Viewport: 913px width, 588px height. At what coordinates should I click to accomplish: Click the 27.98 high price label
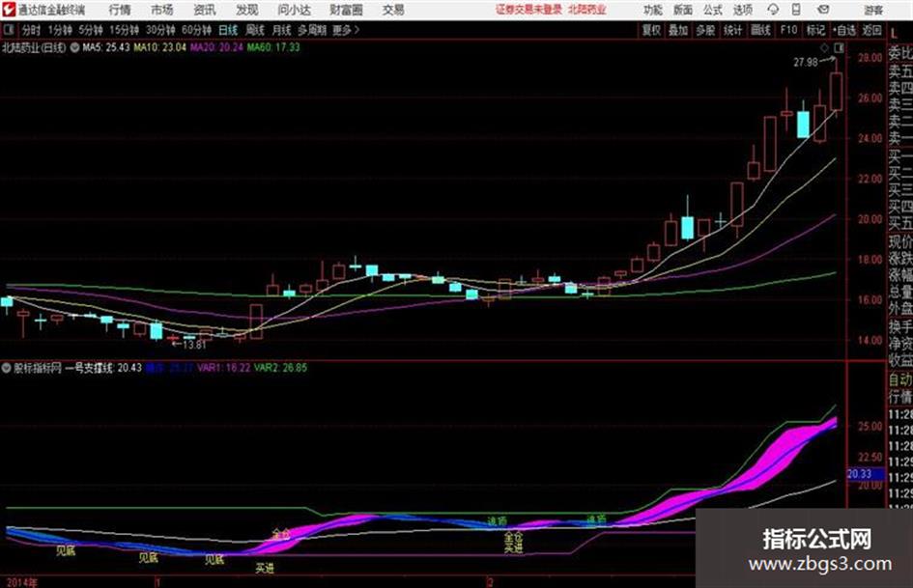[806, 62]
